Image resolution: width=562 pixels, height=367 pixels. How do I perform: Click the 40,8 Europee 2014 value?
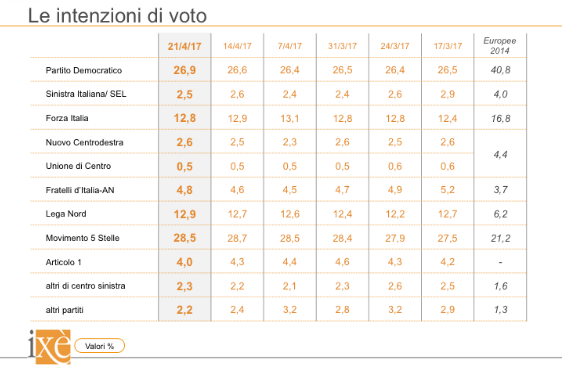point(500,70)
